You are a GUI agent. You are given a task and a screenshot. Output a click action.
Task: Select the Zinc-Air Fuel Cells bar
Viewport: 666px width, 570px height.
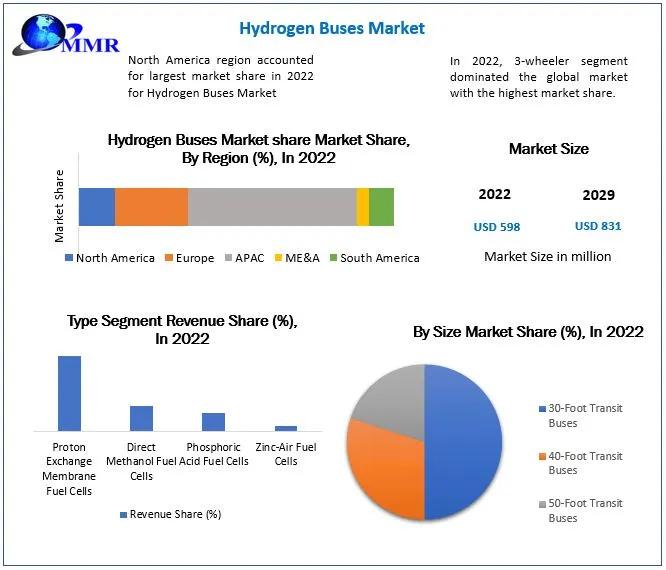point(286,429)
